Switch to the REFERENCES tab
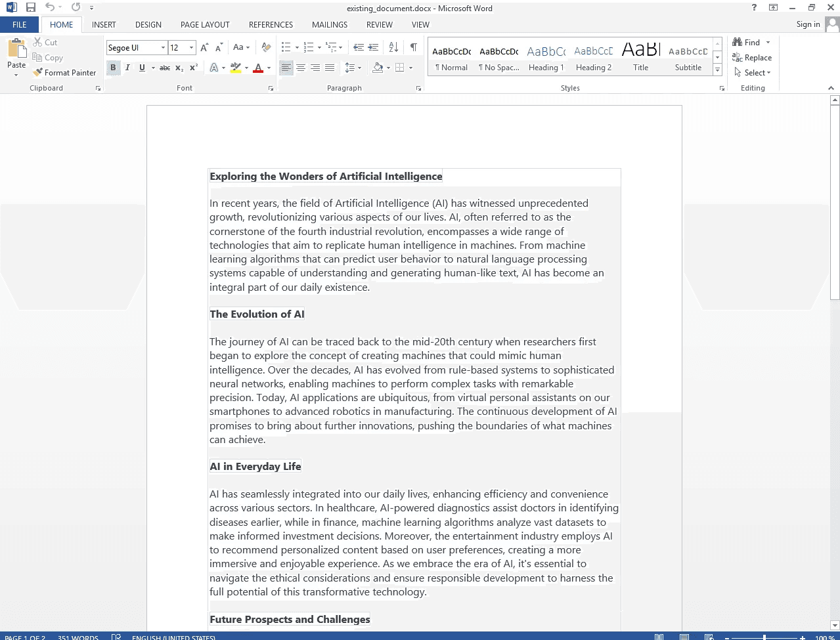This screenshot has width=840, height=640. coord(271,24)
